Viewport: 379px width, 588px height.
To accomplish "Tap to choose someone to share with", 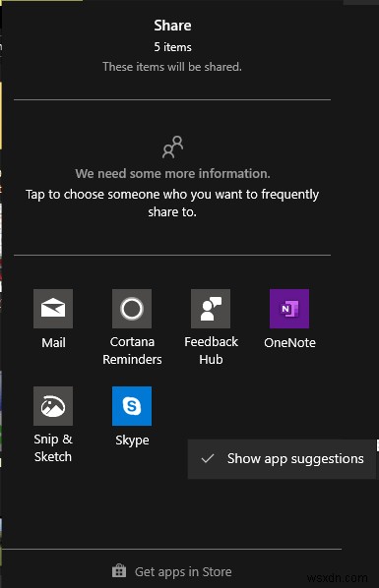I will click(172, 203).
